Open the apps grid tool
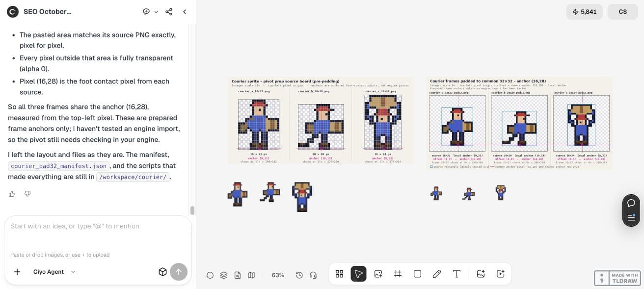Screen dimensions: 644x289 pos(339,274)
